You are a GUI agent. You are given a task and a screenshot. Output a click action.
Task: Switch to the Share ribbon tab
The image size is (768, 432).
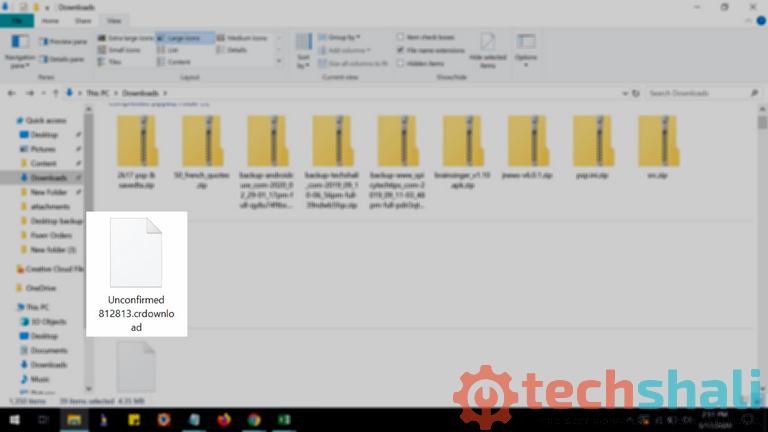point(83,21)
